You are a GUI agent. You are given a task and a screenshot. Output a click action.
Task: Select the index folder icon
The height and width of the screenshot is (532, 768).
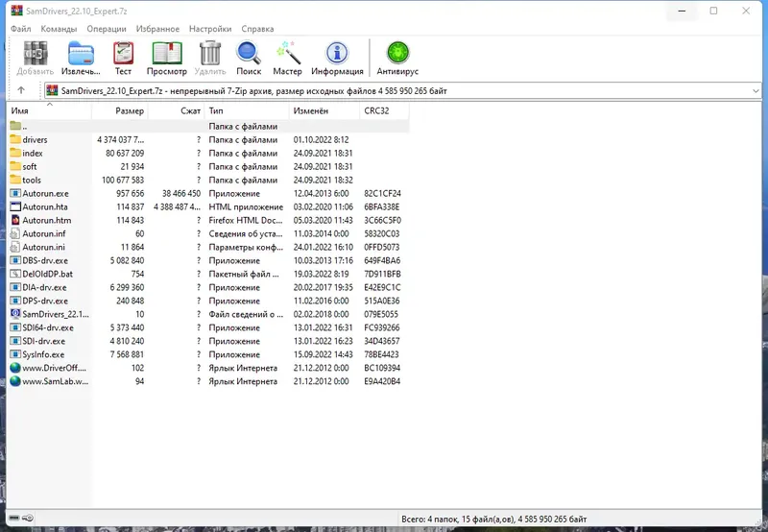[x=15, y=153]
